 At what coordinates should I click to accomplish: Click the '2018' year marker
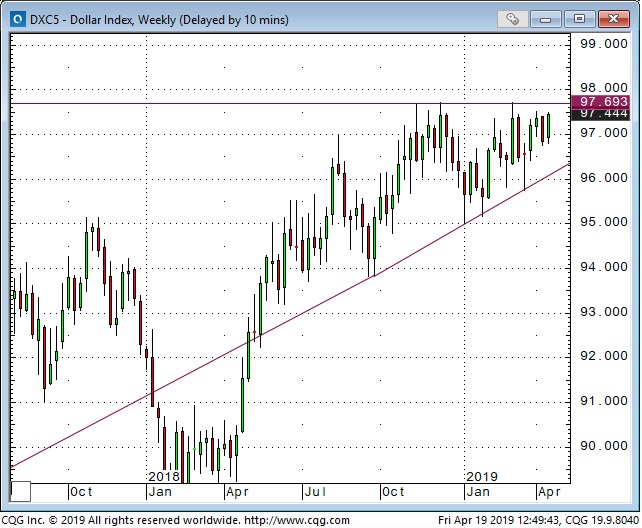coord(164,476)
